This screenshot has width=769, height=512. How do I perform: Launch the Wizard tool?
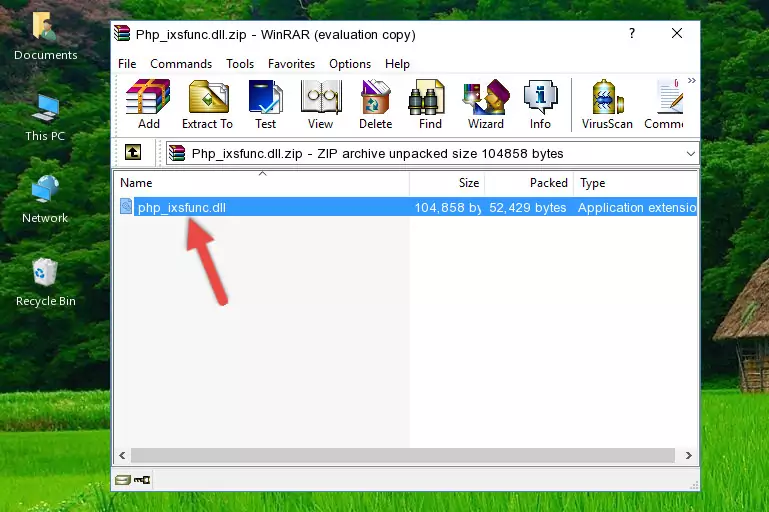click(486, 104)
